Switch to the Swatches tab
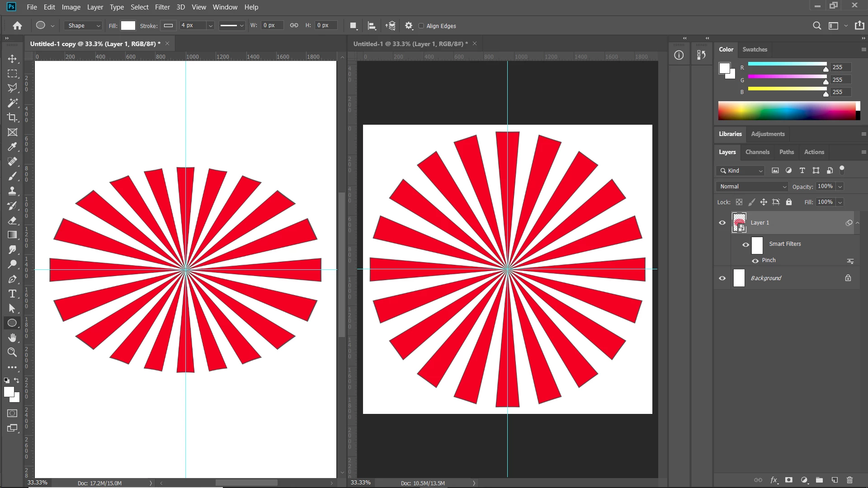 [x=755, y=49]
